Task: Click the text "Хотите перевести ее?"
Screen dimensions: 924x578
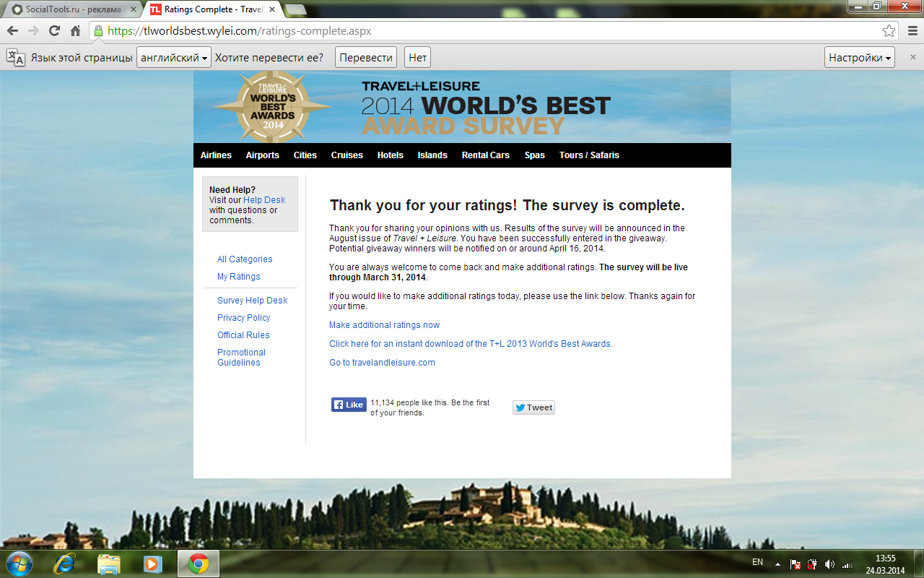Action: pyautogui.click(x=269, y=58)
